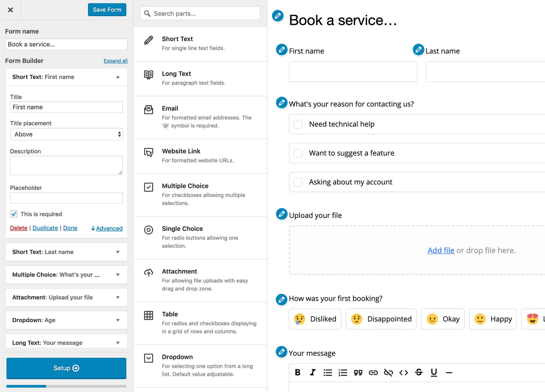Apply strikethrough formatting

(x=419, y=372)
